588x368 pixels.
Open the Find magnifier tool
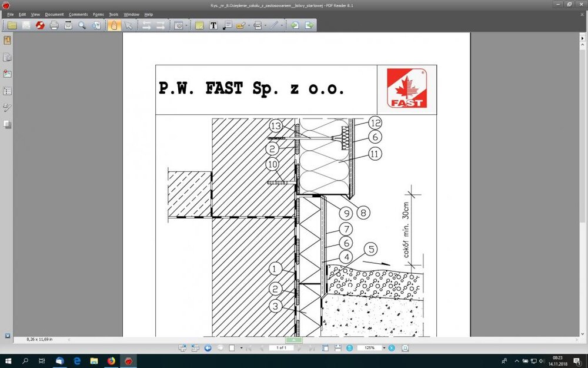click(x=82, y=25)
